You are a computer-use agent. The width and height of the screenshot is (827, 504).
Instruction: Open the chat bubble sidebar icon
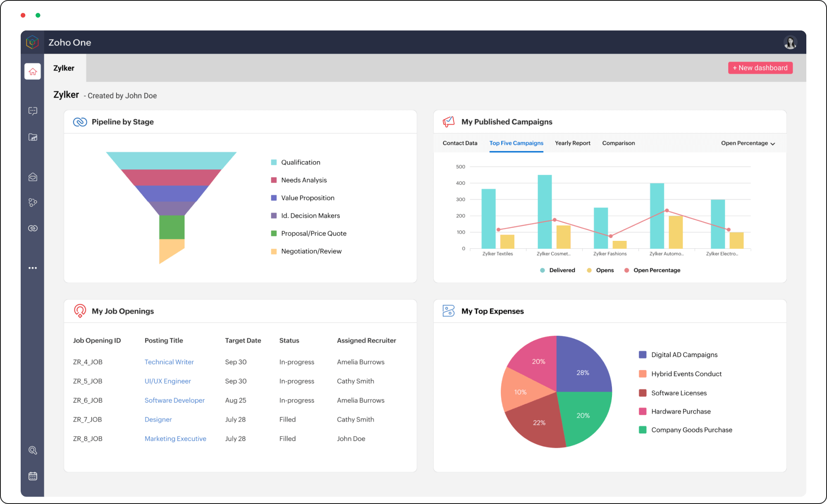click(x=33, y=111)
